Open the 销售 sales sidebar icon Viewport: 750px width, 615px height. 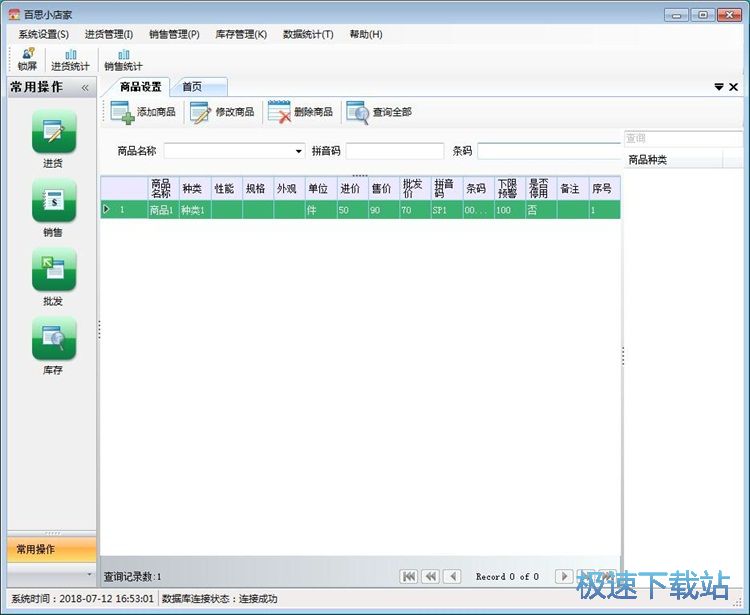coord(54,200)
